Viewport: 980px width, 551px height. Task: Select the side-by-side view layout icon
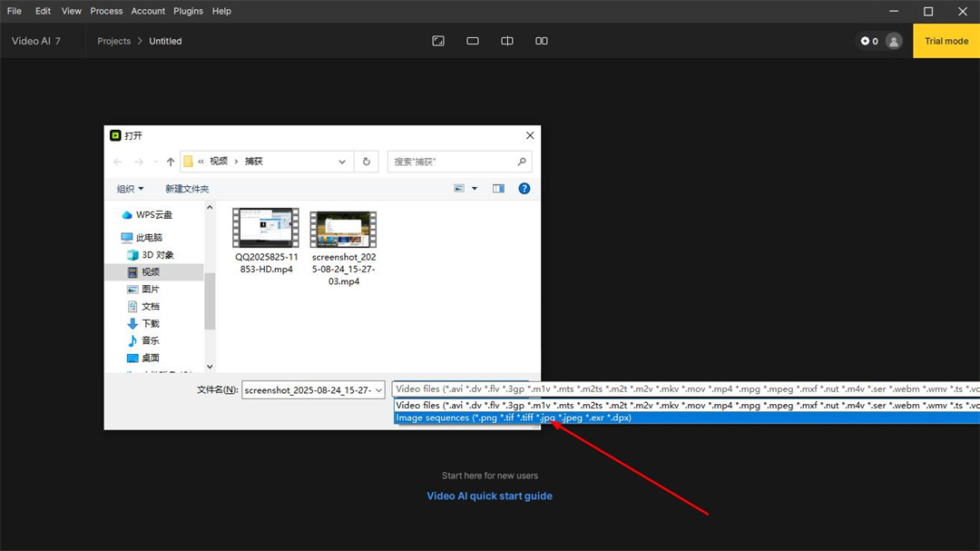[542, 41]
